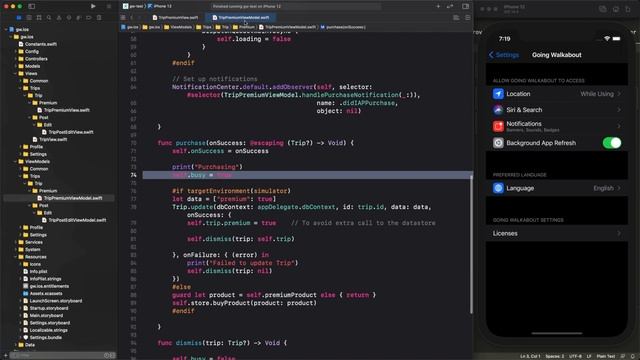Toggle the inspector panel button
This screenshot has height=360, width=640.
[x=466, y=6]
